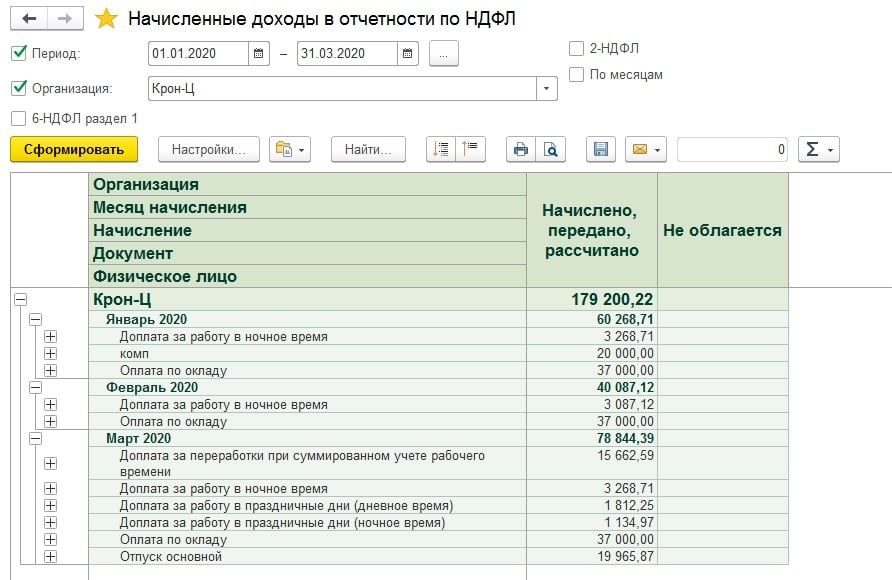Open the Настройки... button
This screenshot has height=580, width=892.
click(208, 150)
